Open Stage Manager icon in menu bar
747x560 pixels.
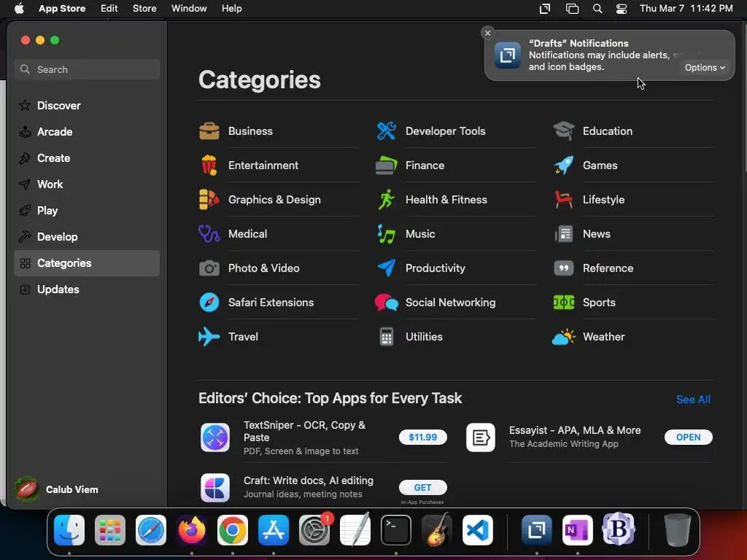[x=572, y=9]
